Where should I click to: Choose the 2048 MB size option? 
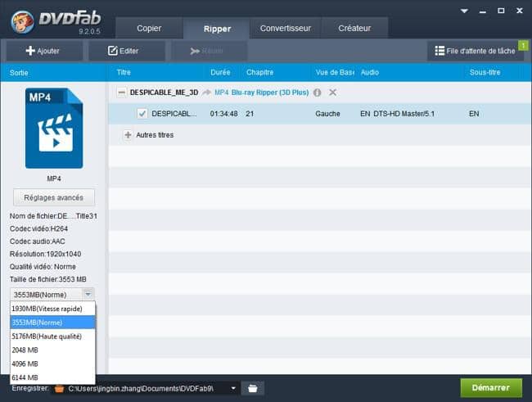click(x=52, y=350)
